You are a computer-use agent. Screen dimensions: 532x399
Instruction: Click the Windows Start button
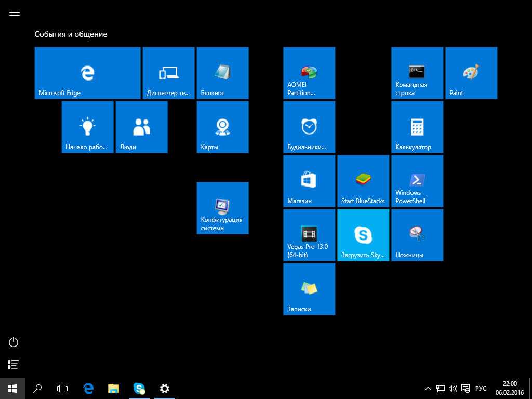(x=12, y=388)
